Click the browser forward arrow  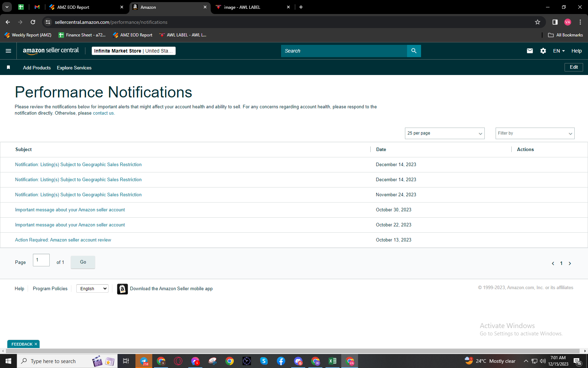(20, 22)
